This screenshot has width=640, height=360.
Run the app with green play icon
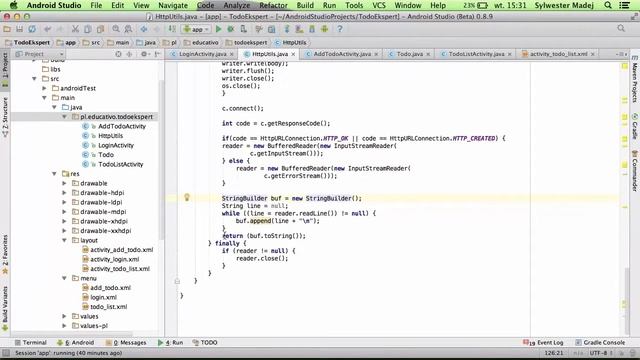218,29
